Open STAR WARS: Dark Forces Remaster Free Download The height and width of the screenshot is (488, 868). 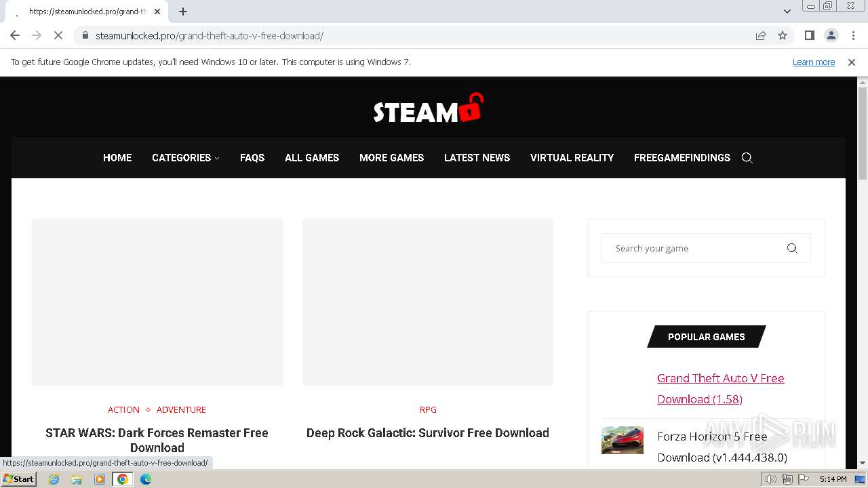[x=157, y=440]
